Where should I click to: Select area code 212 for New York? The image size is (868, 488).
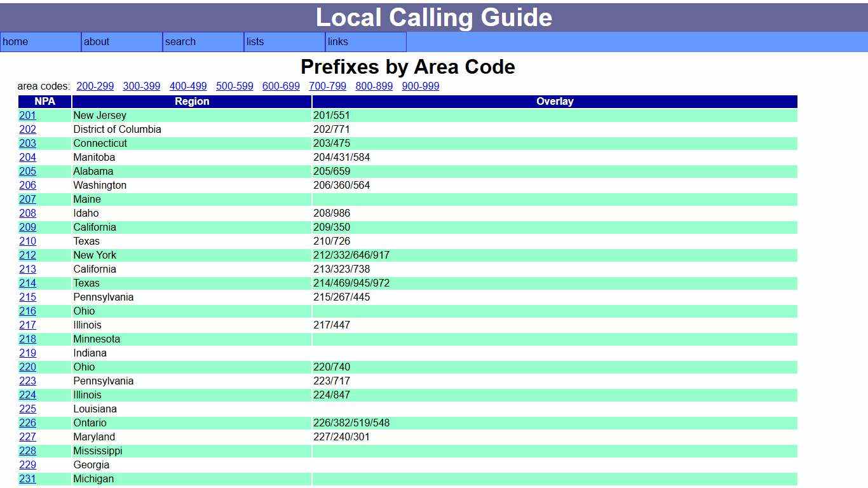pos(27,255)
